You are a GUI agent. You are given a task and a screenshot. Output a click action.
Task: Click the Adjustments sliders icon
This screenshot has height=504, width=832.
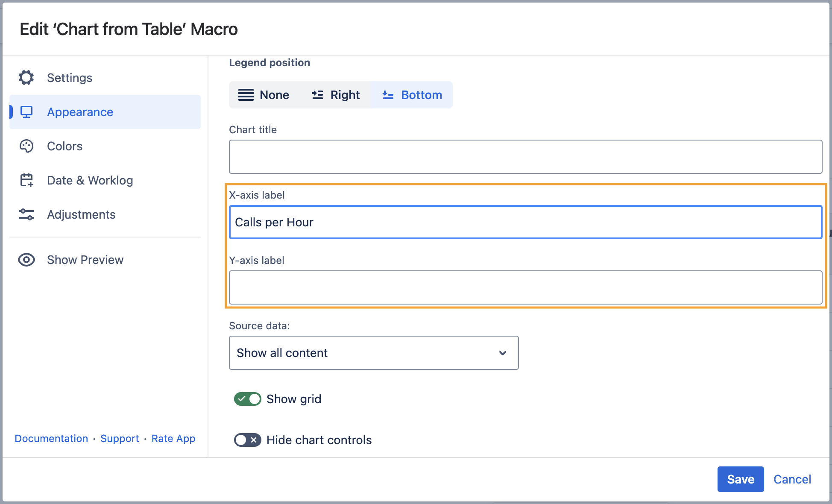(x=26, y=214)
